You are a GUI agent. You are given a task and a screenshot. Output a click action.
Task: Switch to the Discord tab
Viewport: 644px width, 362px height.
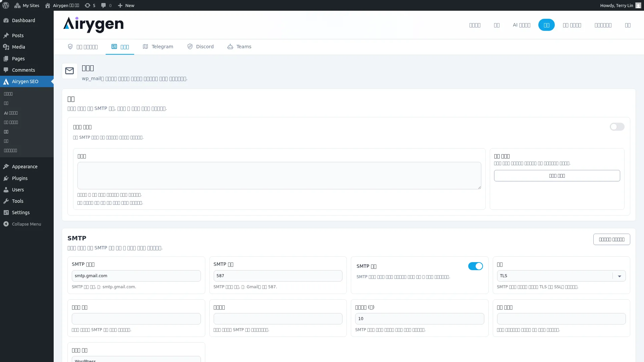201,47
